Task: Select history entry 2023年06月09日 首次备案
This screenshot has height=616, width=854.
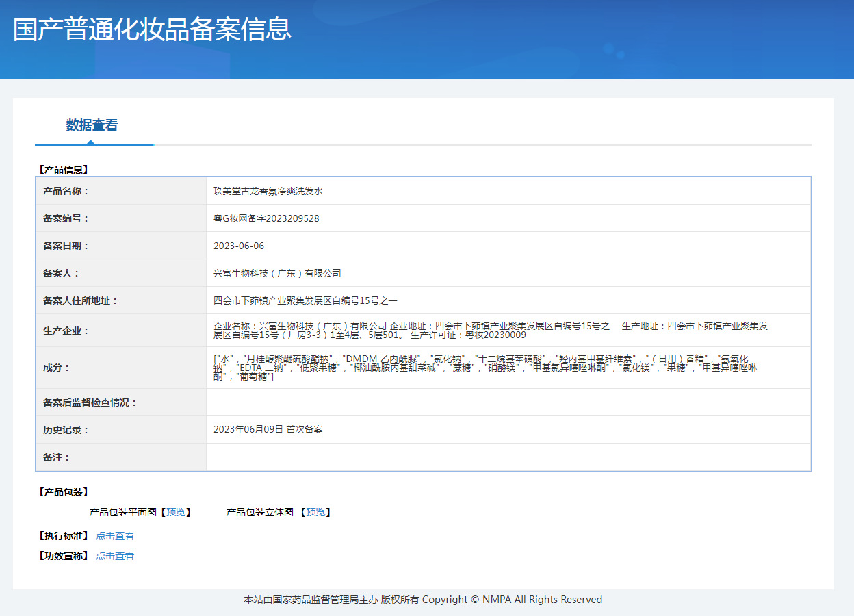Action: (x=268, y=430)
